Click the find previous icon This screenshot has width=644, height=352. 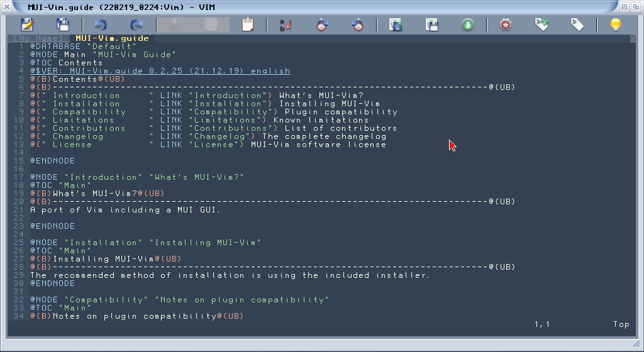[x=357, y=25]
